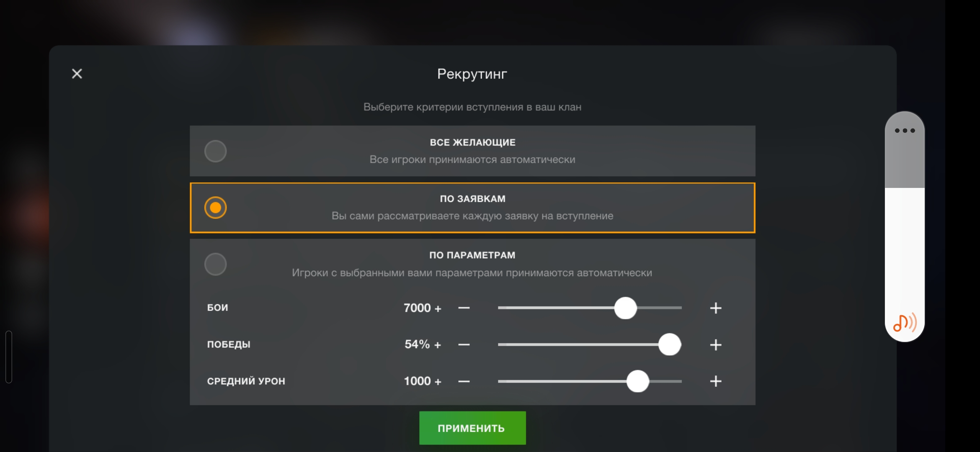
Task: Increase СРЕДНИЙ УРОН with plus icon
Action: 716,381
